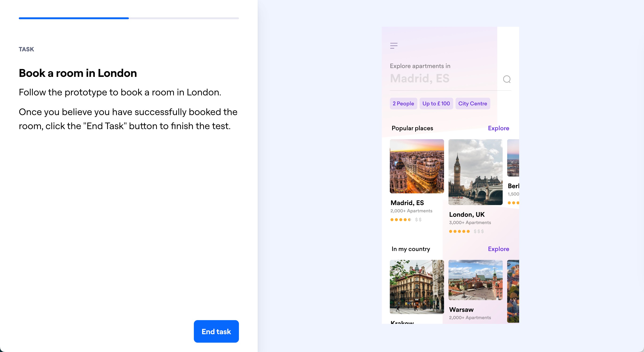Click the search magnifier icon
Image resolution: width=644 pixels, height=352 pixels.
pyautogui.click(x=506, y=79)
